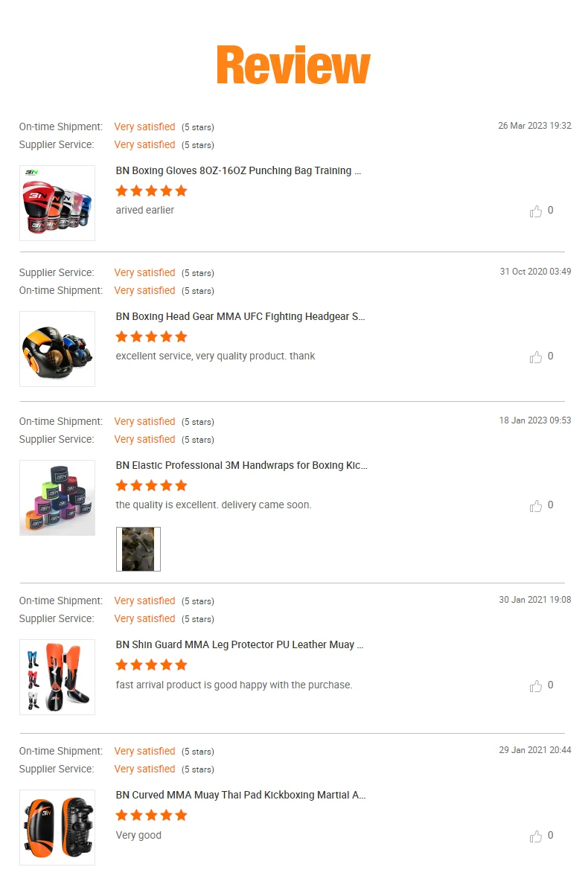
Task: Open shin guard product thumbnail
Action: pyautogui.click(x=57, y=677)
